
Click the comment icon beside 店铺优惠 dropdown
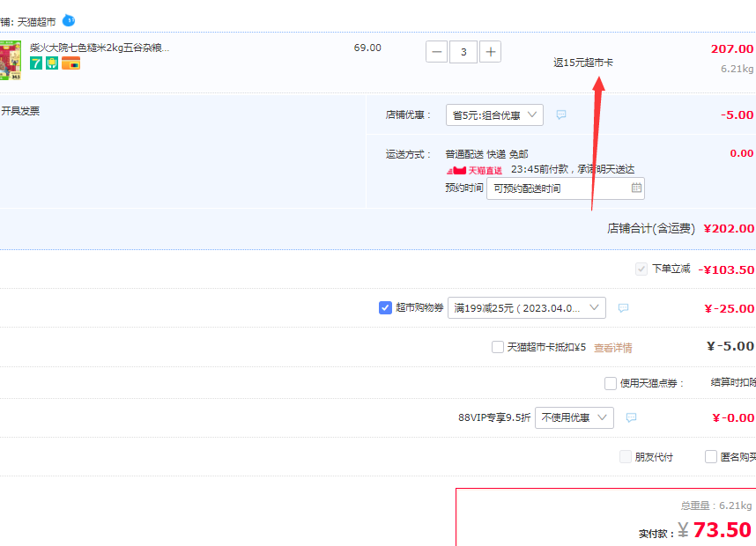point(561,114)
